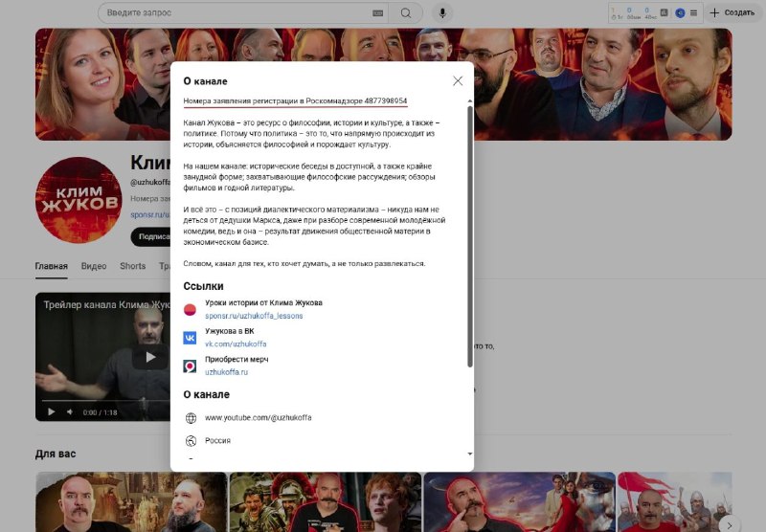This screenshot has width=766, height=532.
Task: Click the dark chart stats icon
Action: coord(664,12)
